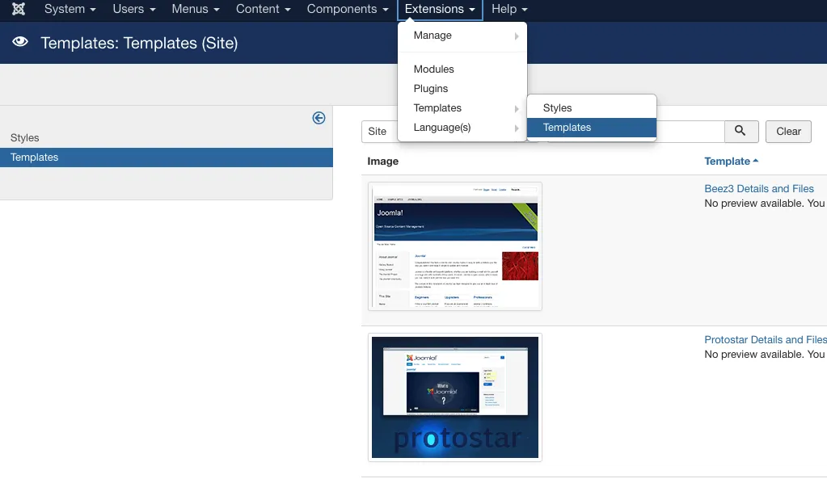Collapse sidebar with the left arrow icon
Viewport: 827px width, 504px height.
point(319,118)
